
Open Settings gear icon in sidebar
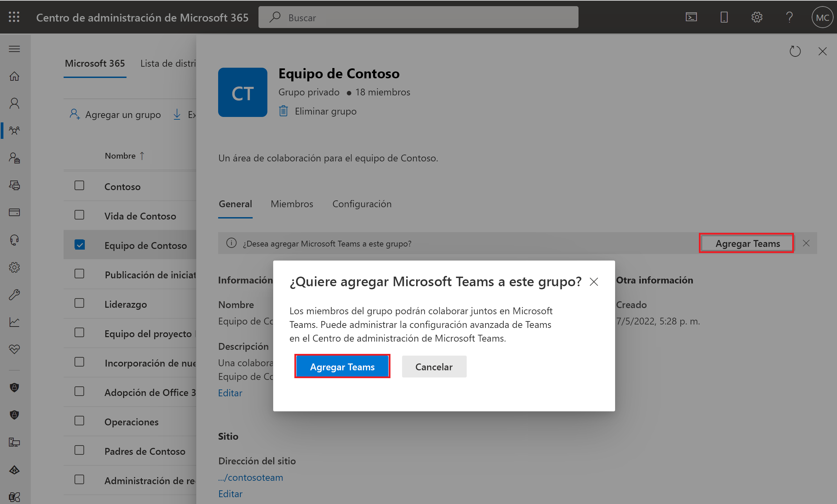[x=14, y=267]
